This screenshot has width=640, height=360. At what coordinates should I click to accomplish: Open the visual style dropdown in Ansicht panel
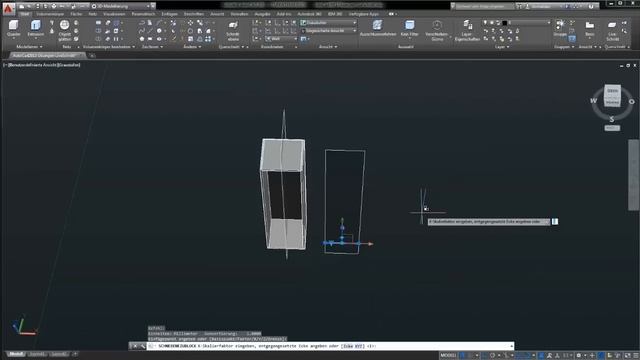pos(329,23)
